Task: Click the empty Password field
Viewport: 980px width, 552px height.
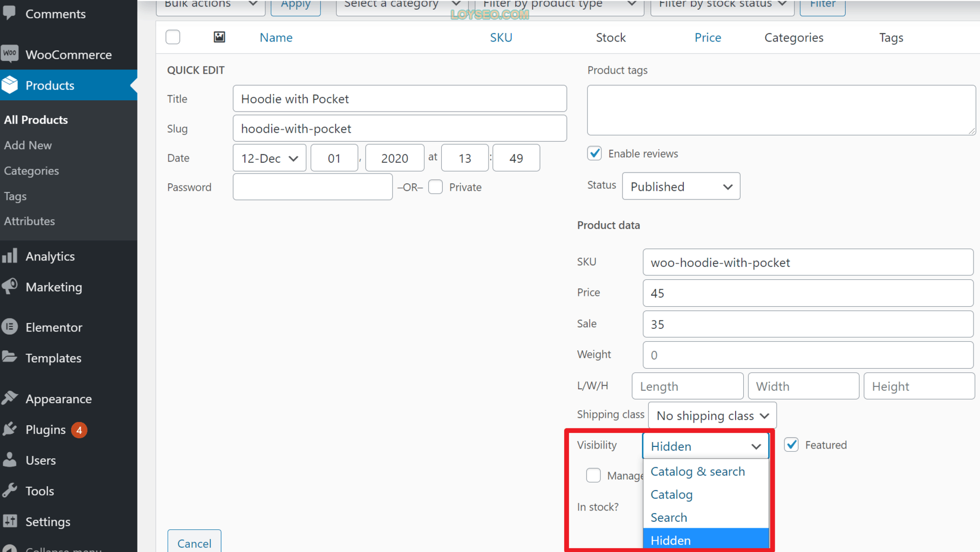Action: tap(313, 187)
